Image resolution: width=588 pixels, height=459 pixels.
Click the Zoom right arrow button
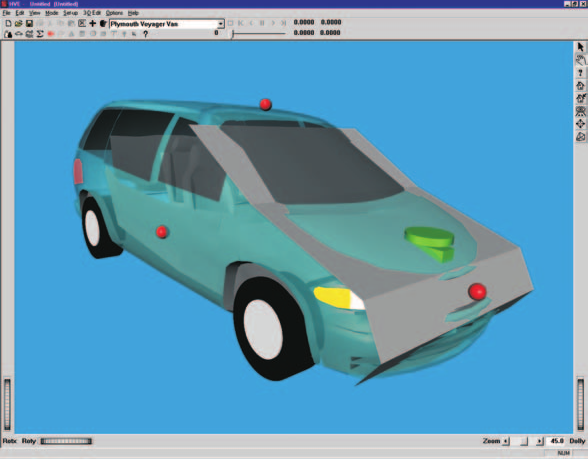point(540,441)
